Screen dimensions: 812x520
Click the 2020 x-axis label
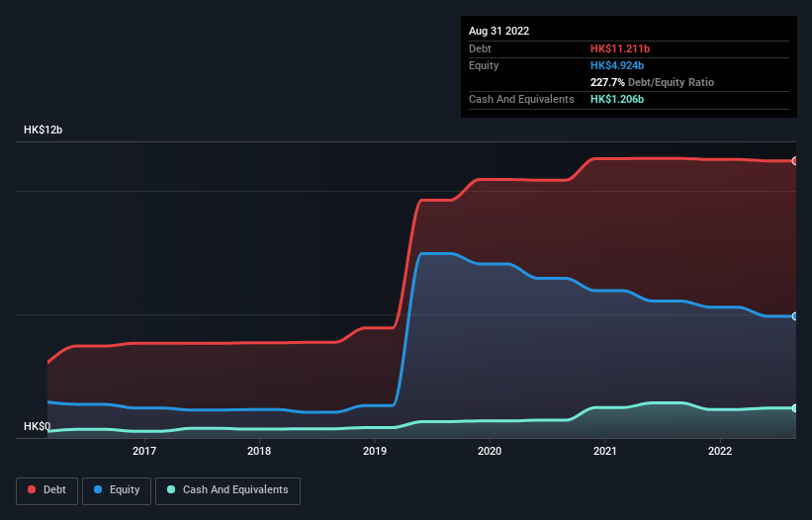pyautogui.click(x=490, y=451)
